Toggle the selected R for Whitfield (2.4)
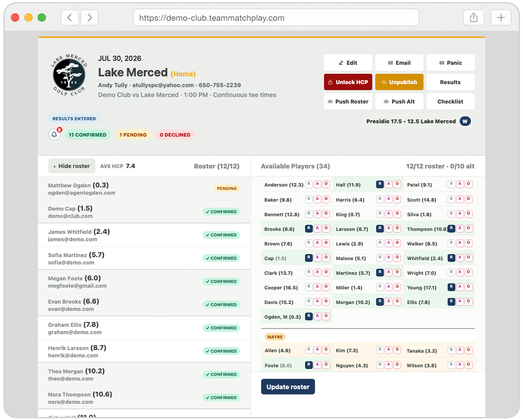Screen dimensions: 523x420 (451, 258)
